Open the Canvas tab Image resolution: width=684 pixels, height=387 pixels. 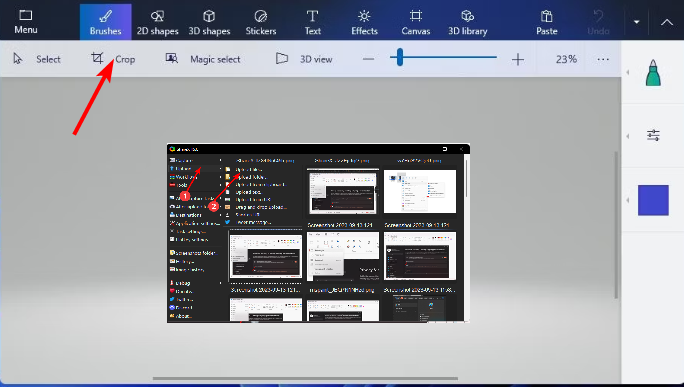point(416,22)
